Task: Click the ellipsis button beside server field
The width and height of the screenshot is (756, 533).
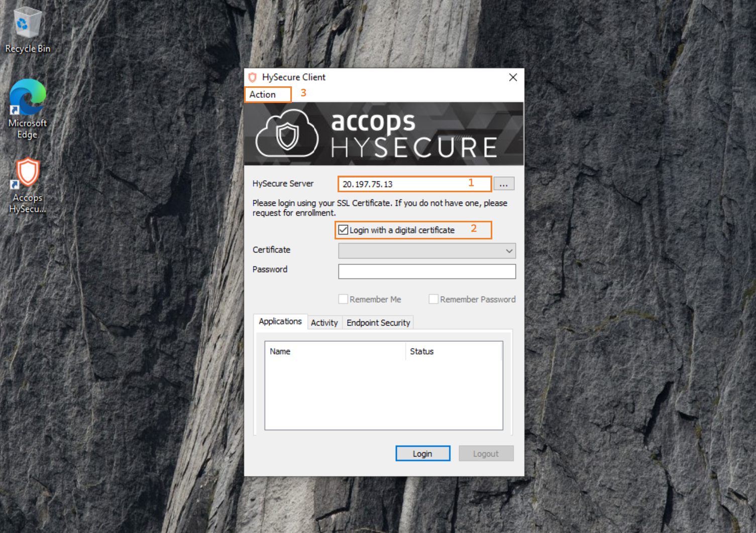Action: click(504, 184)
